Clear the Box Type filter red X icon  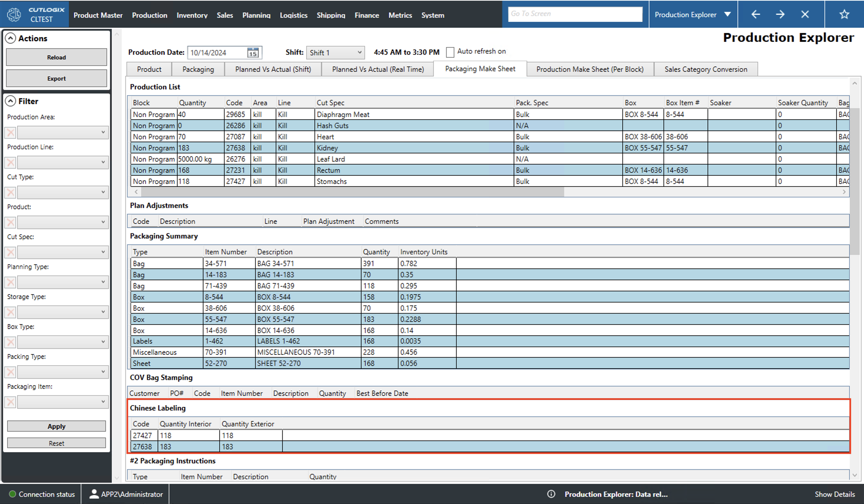[10, 342]
